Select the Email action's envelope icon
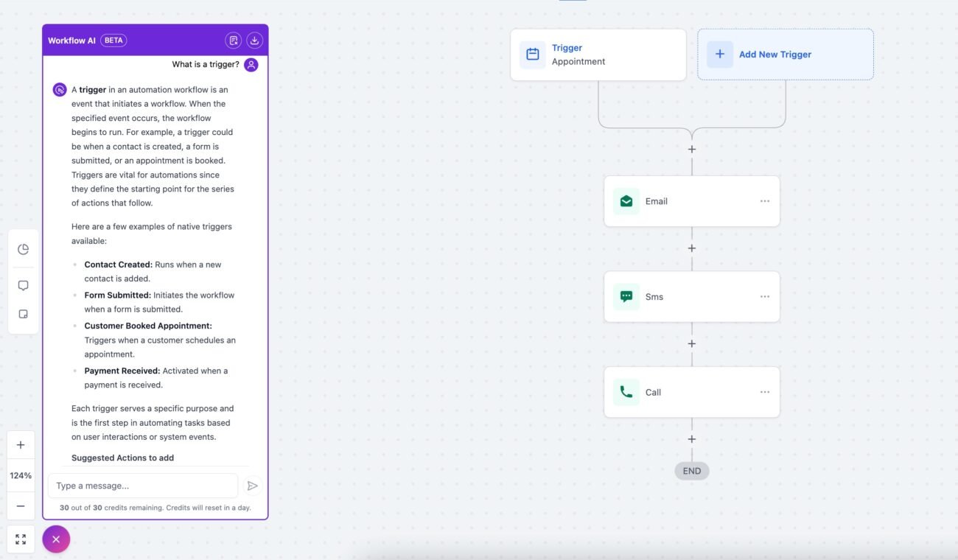The height and width of the screenshot is (560, 958). [x=626, y=200]
